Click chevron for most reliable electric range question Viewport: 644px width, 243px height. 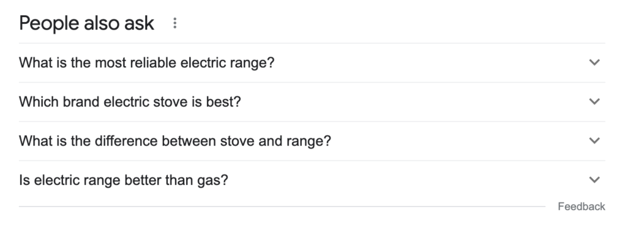(594, 62)
